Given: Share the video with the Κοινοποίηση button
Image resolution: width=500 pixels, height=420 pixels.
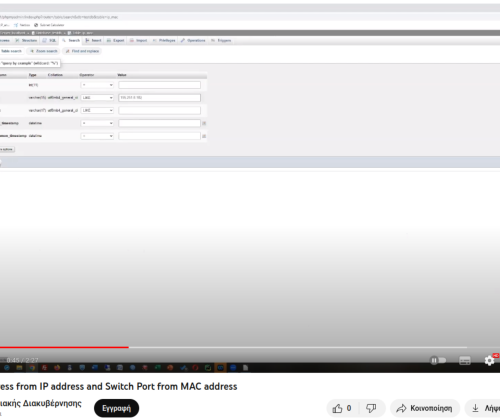Looking at the screenshot, I should (x=425, y=408).
